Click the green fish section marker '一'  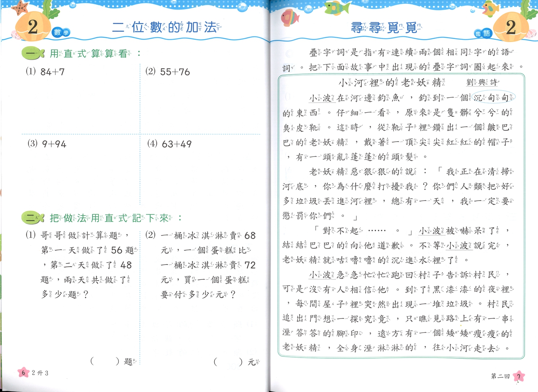(x=33, y=54)
